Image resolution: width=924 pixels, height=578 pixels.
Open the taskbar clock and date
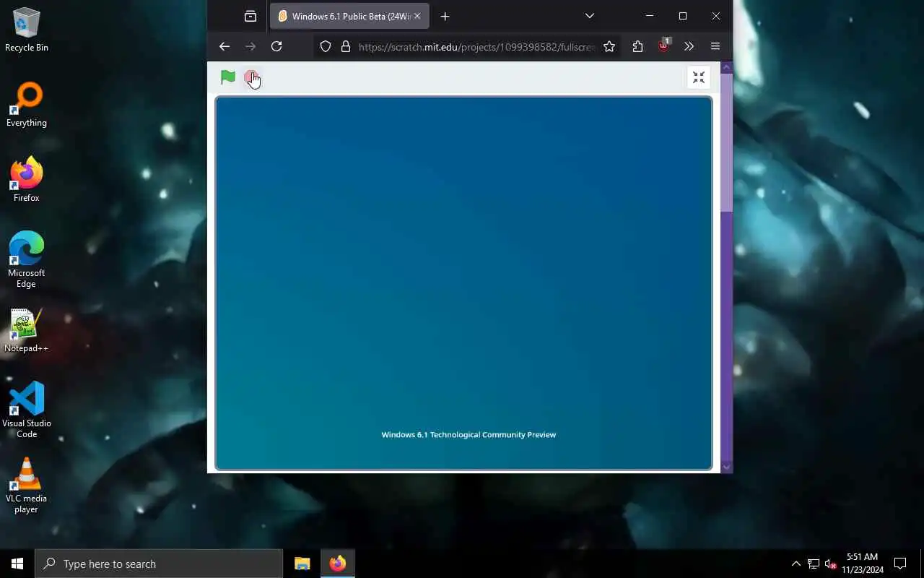pyautogui.click(x=862, y=564)
